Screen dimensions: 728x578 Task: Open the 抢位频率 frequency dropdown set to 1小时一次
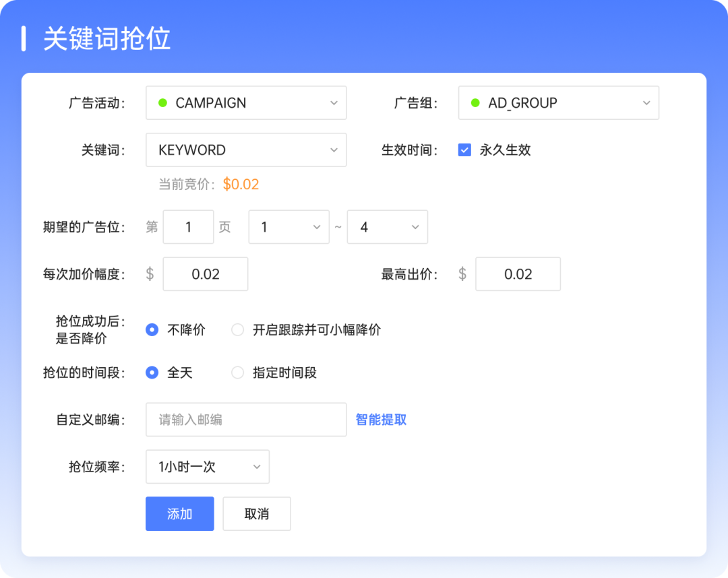coord(207,466)
